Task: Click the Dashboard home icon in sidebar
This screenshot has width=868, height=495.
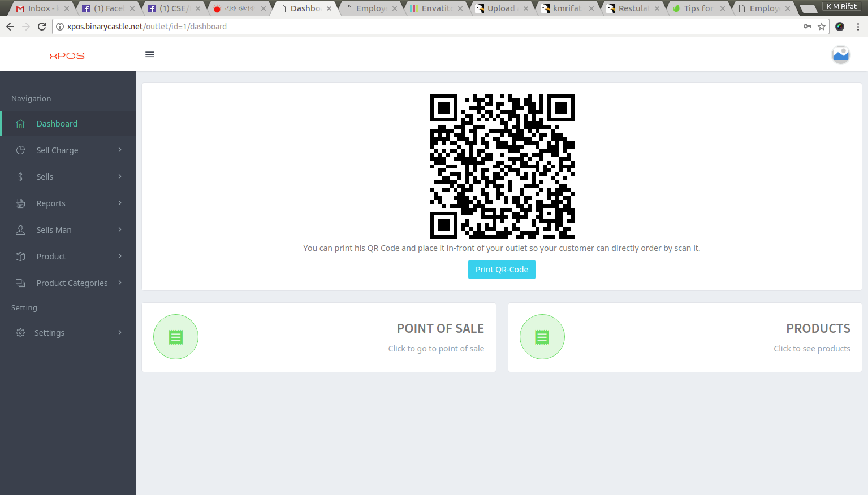Action: [x=20, y=124]
